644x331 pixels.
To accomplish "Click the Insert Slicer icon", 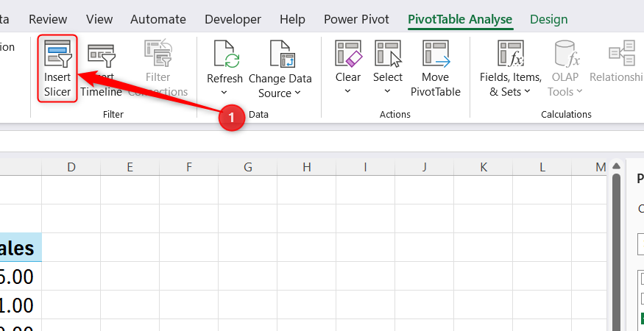I will coord(58,54).
